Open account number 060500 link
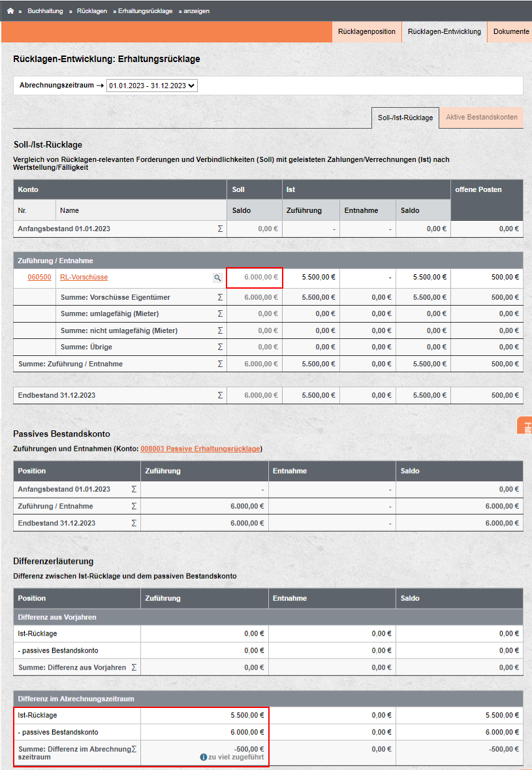The height and width of the screenshot is (770, 532). point(39,278)
